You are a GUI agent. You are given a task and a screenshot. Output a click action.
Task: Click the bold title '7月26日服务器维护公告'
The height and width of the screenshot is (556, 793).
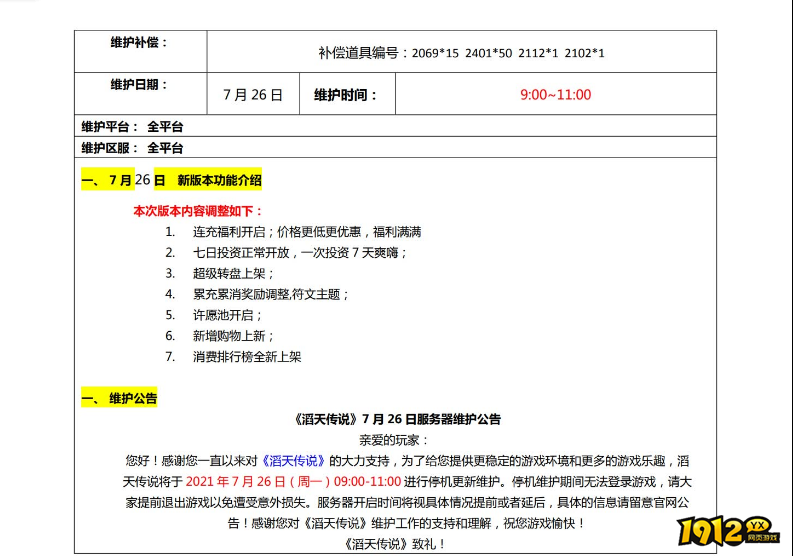pos(431,419)
